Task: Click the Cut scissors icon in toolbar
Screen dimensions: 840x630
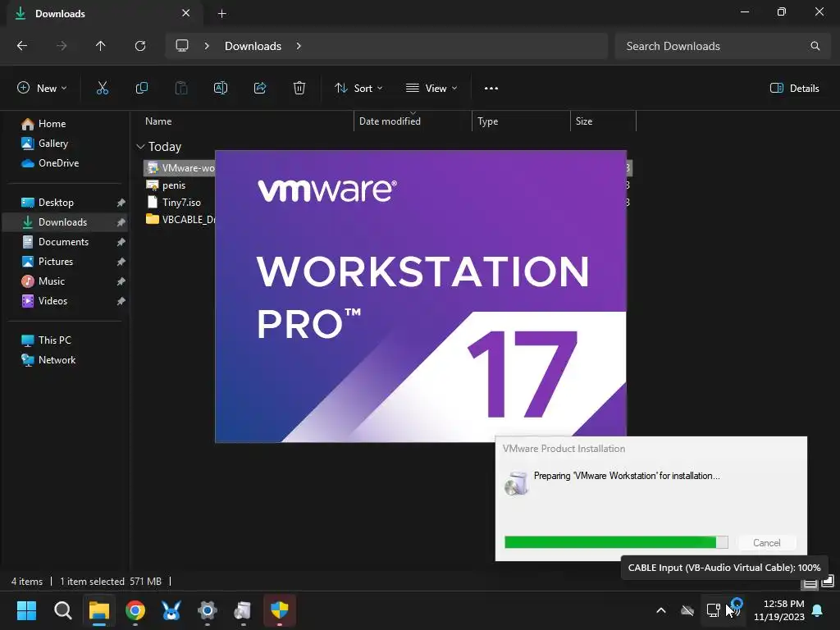Action: click(103, 89)
